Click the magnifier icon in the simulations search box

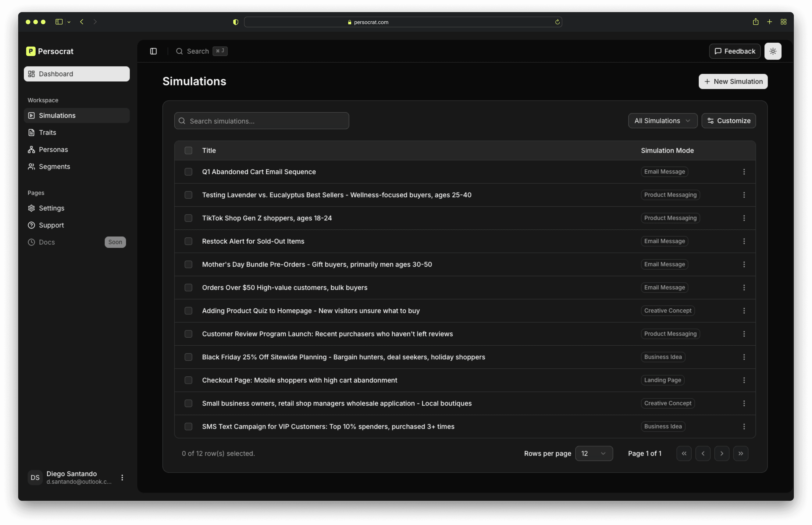pos(182,121)
